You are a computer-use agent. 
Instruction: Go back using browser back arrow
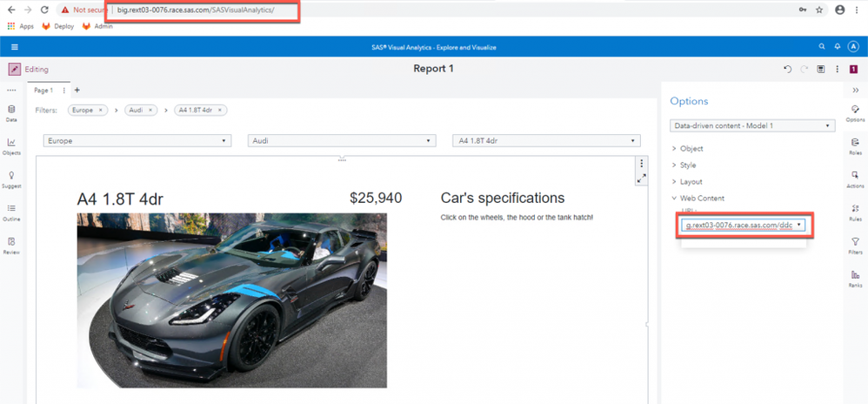coord(11,10)
